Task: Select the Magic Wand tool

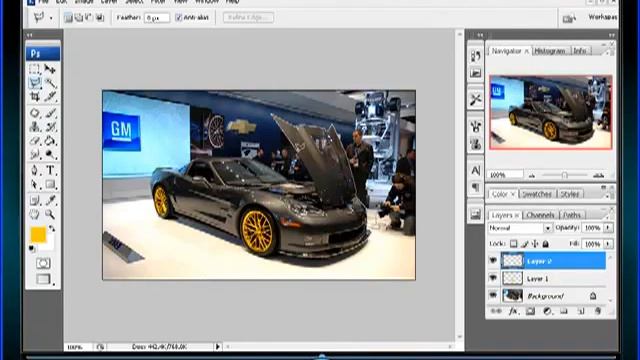Action: (50, 83)
